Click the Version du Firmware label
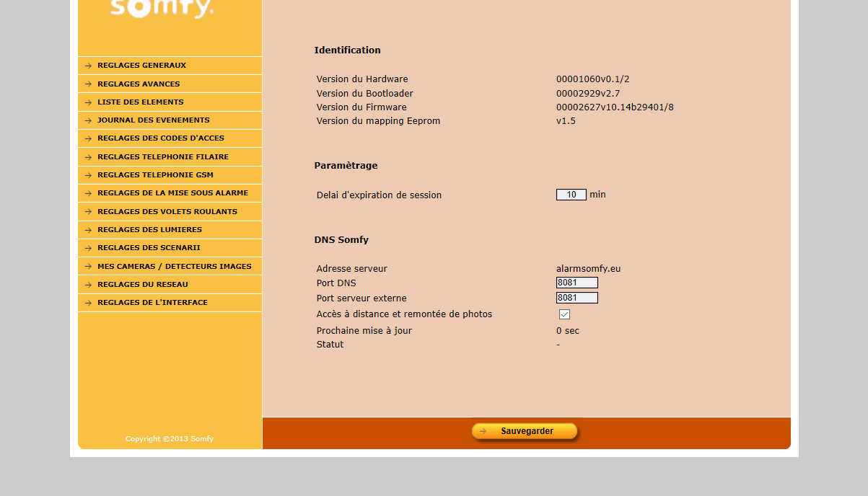The image size is (868, 496). (x=361, y=107)
